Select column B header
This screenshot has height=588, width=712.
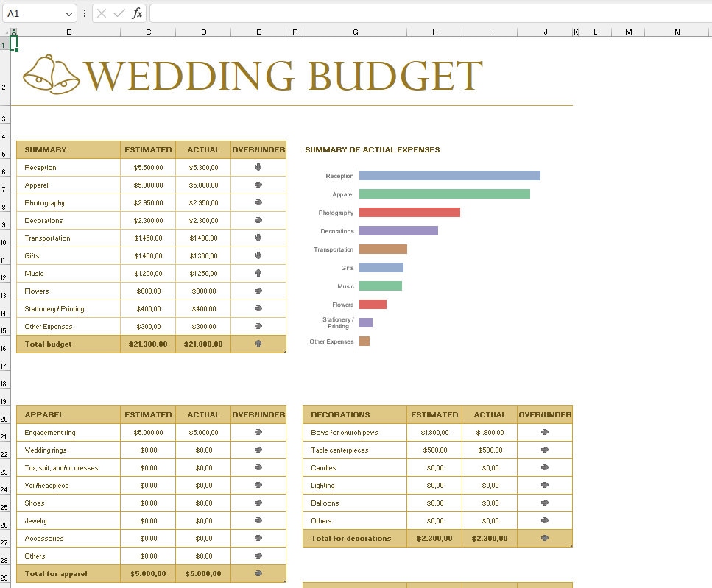tap(68, 32)
